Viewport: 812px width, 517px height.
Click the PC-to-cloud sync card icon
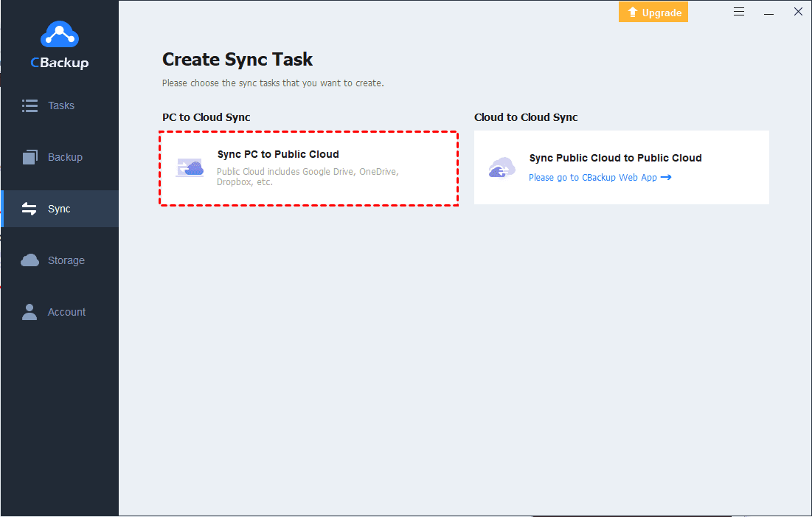[x=190, y=168]
